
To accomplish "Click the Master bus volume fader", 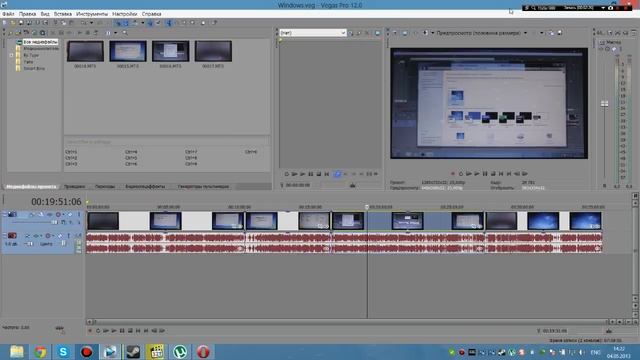I will pyautogui.click(x=604, y=104).
